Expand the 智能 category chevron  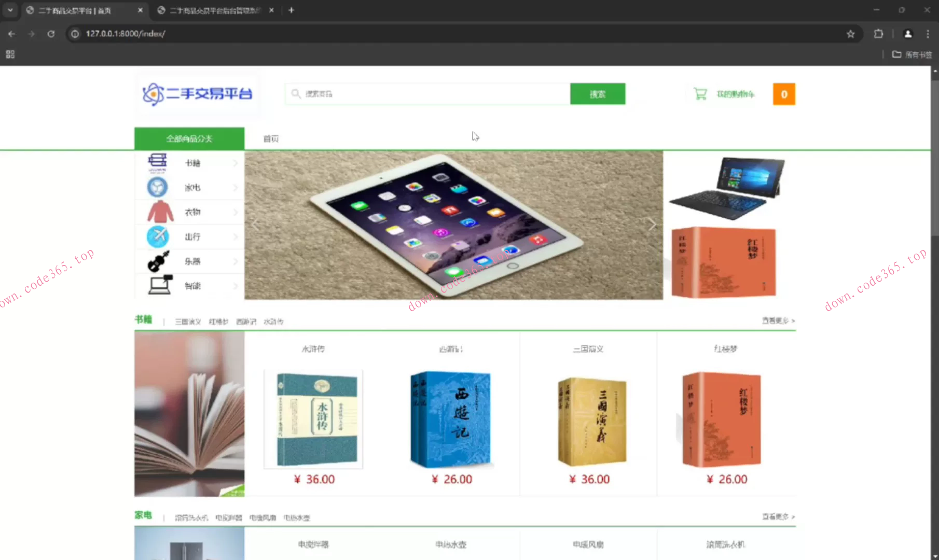235,286
